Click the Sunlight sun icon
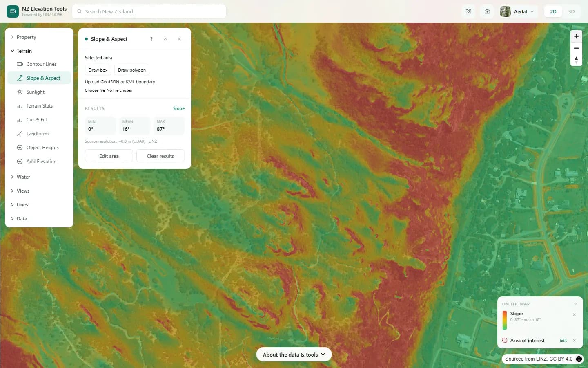This screenshot has height=368, width=588. [20, 92]
